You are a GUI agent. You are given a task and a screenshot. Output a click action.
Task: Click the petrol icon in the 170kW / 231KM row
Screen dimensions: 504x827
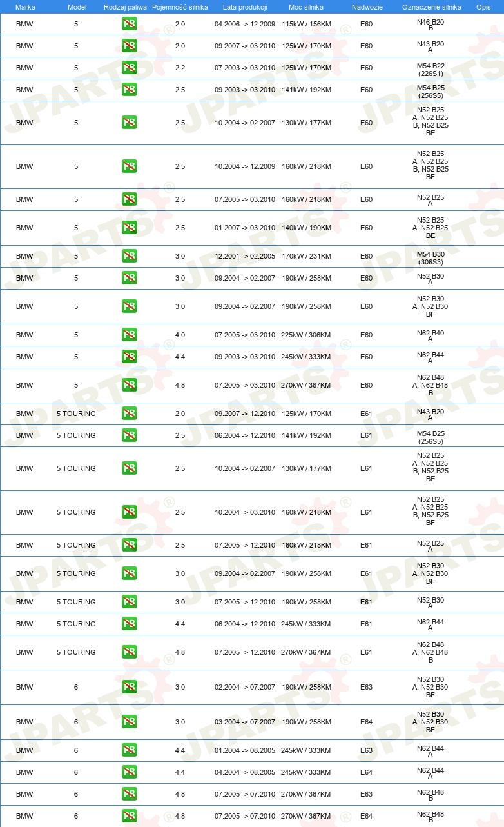[129, 256]
